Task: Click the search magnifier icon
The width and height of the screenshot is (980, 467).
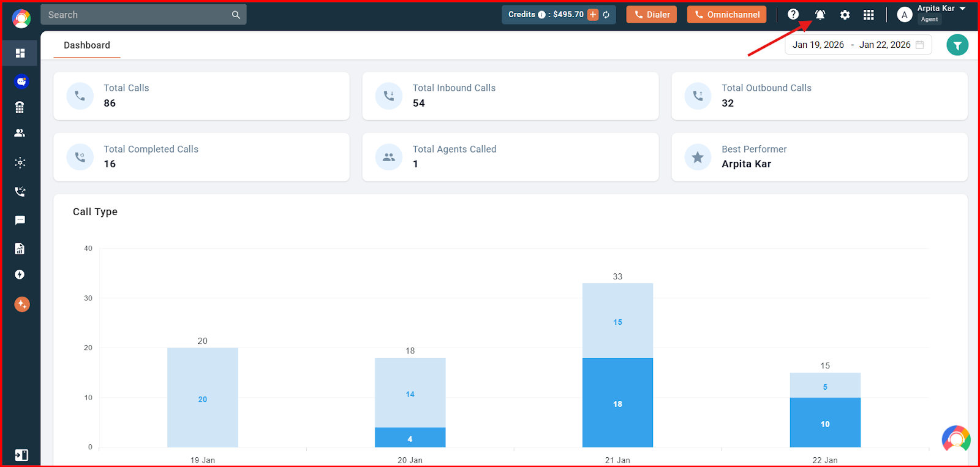Action: pyautogui.click(x=236, y=15)
